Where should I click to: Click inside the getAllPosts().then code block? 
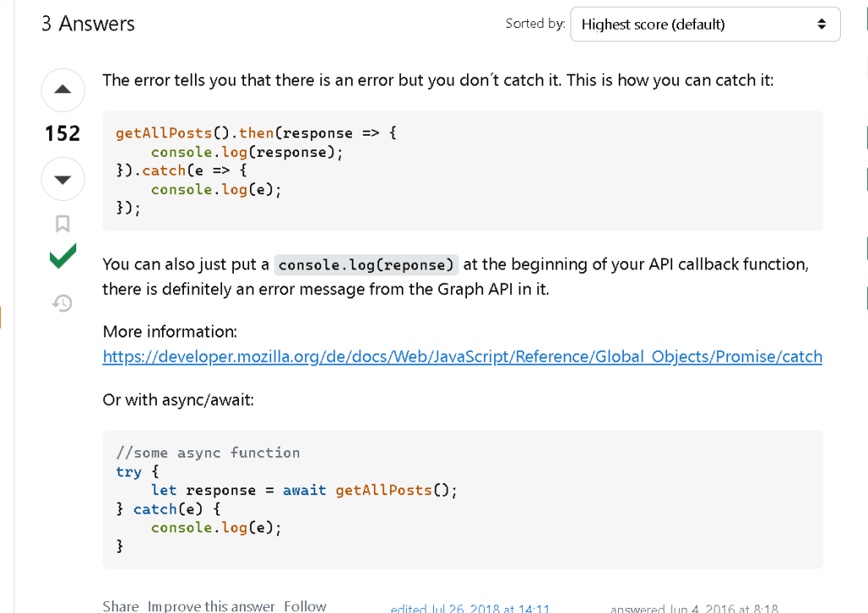point(463,170)
